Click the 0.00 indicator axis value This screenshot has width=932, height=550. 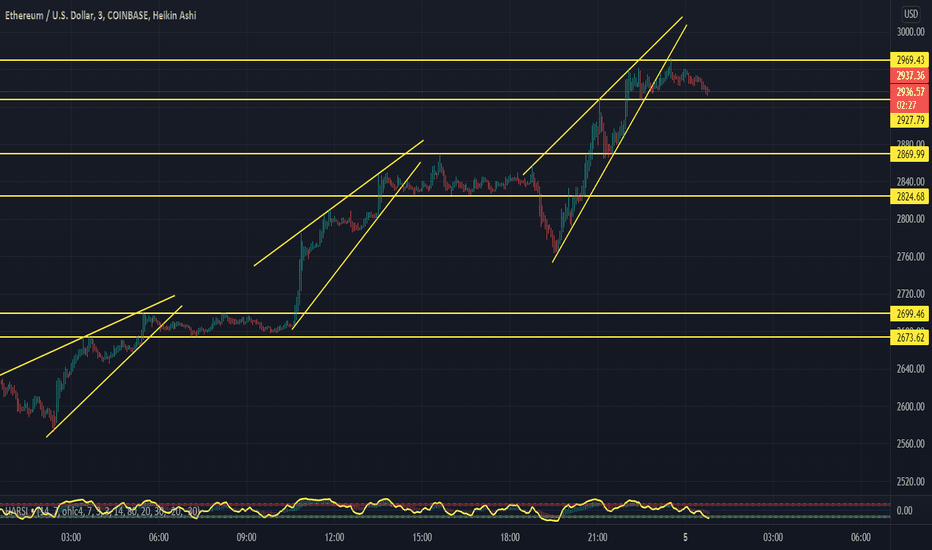(x=904, y=511)
